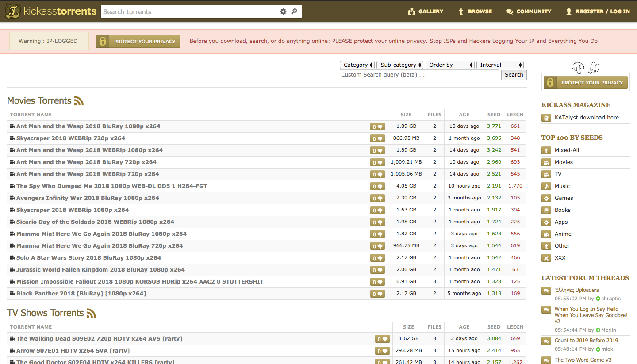Open advanced search gear icon
The image size is (637, 364).
click(x=283, y=11)
